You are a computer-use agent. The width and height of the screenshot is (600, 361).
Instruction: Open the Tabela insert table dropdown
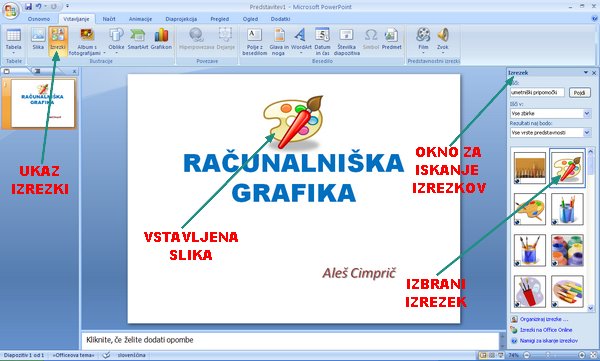tap(13, 41)
